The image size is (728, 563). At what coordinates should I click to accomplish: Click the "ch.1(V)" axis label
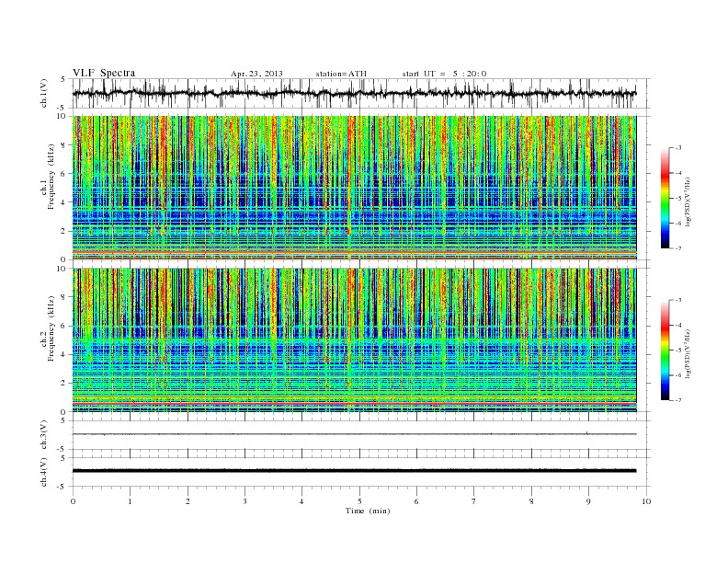(x=44, y=93)
